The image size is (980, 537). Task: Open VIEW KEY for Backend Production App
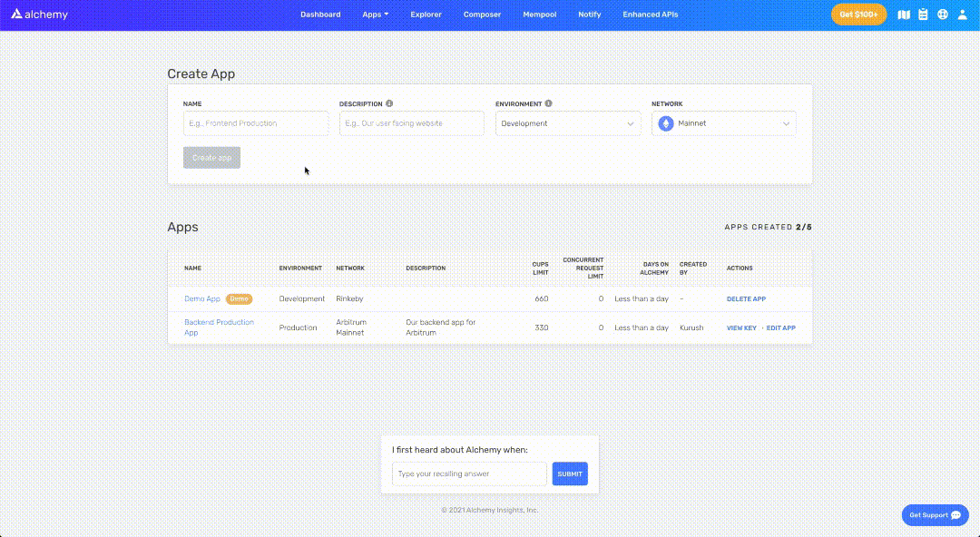point(741,327)
